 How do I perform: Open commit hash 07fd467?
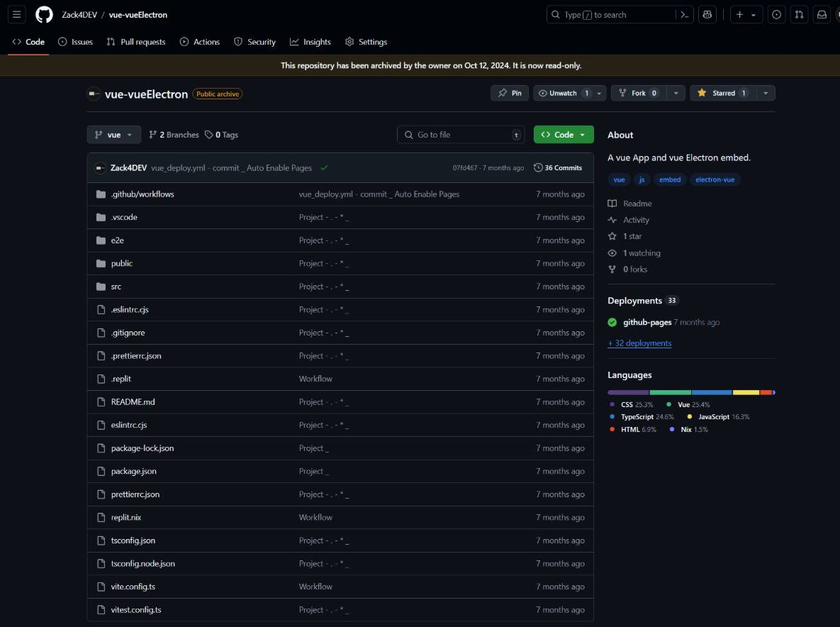(x=464, y=167)
